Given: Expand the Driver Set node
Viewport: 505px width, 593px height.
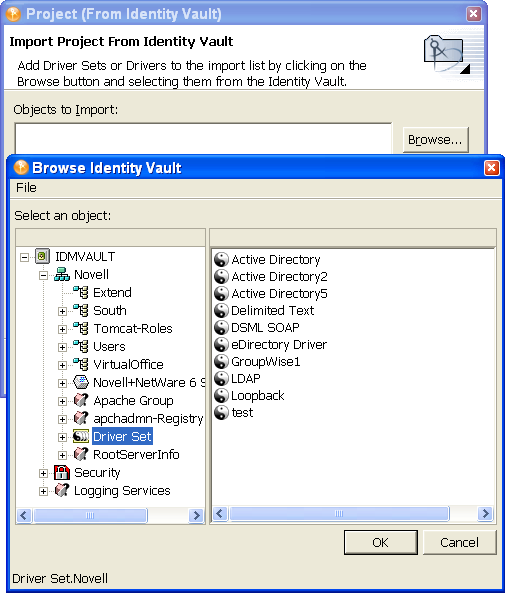Looking at the screenshot, I should coord(62,437).
